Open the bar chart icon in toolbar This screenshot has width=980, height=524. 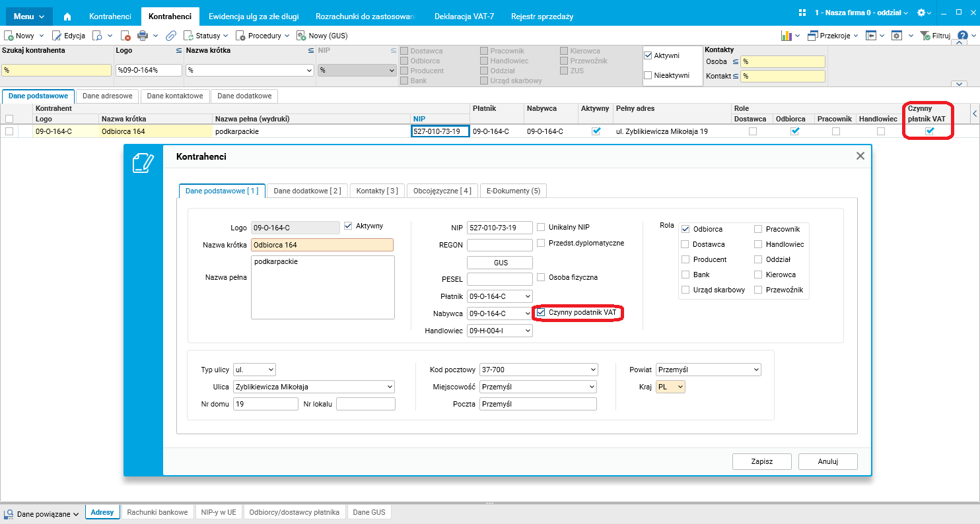click(787, 36)
